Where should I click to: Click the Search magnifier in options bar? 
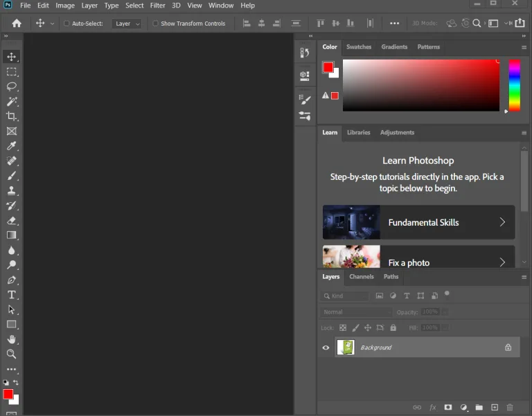[477, 23]
